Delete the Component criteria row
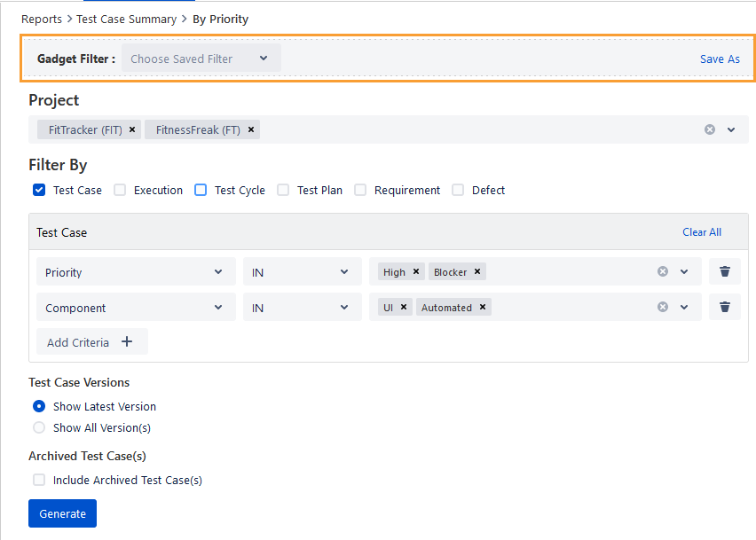The width and height of the screenshot is (756, 540). point(725,308)
